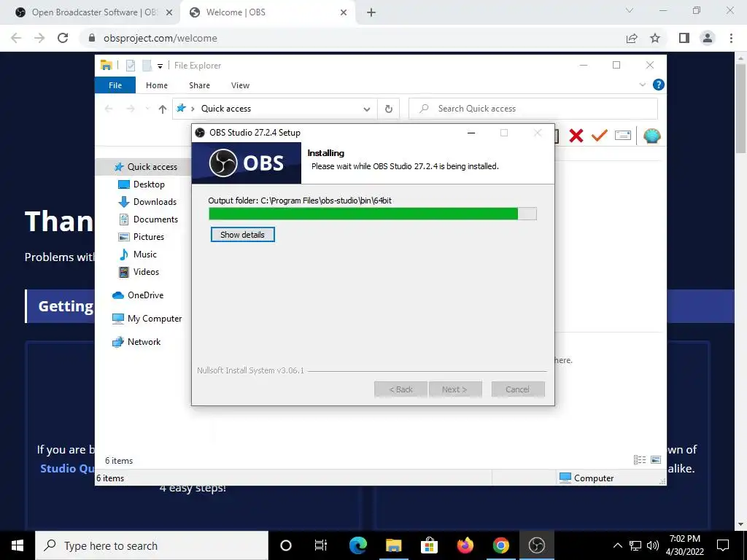The height and width of the screenshot is (560, 747).
Task: Open the Windows Start menu
Action: pos(18,545)
